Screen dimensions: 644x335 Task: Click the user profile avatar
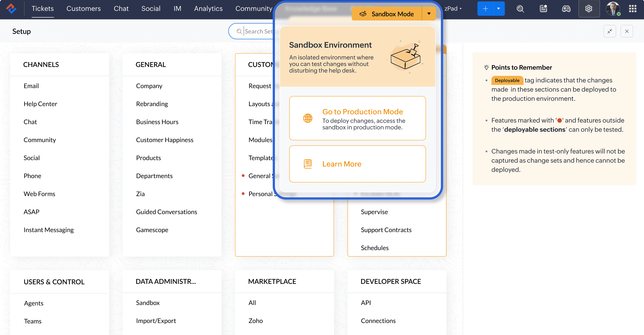[613, 9]
